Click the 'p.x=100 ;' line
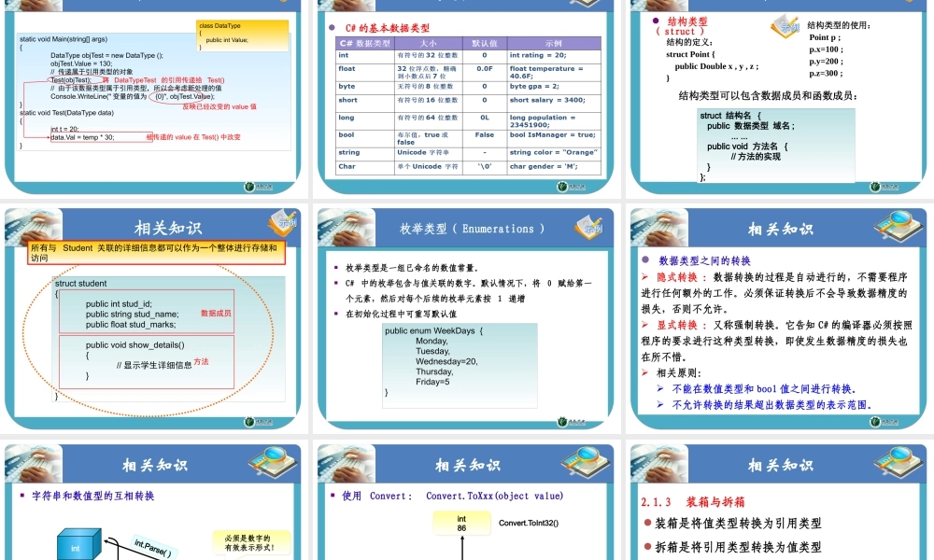Screen dimensions: 934x560 coord(826,49)
